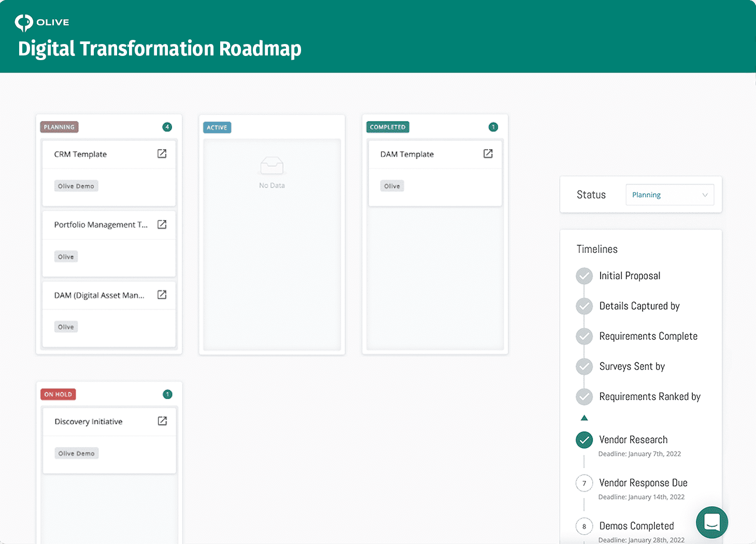This screenshot has height=544, width=756.
Task: Click the count badge on the On Hold column
Action: [x=167, y=394]
